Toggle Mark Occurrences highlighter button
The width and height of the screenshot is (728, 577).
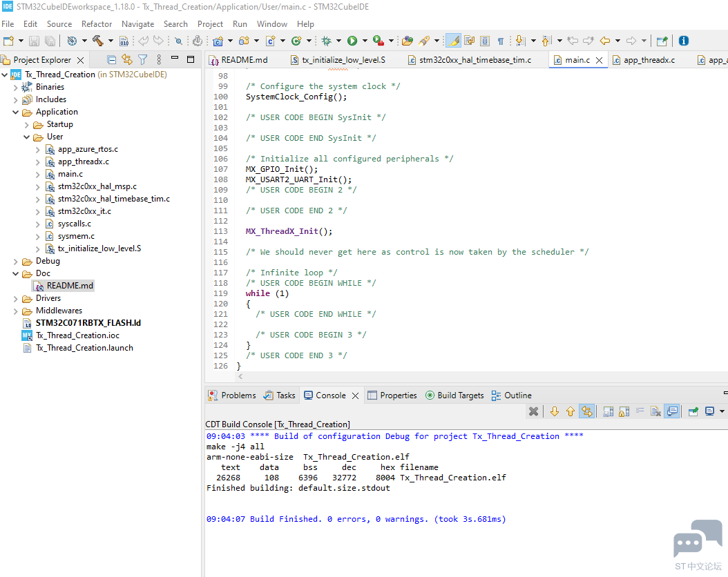click(454, 41)
